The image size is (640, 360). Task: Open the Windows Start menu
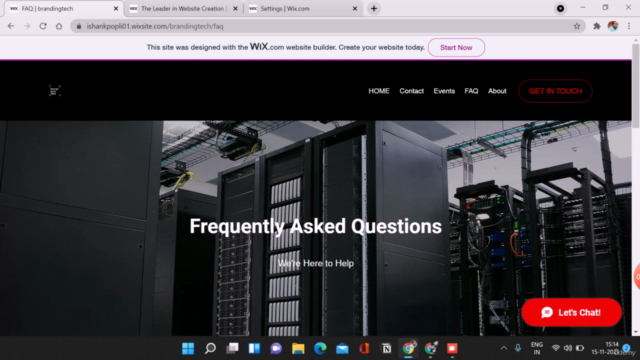(188, 348)
